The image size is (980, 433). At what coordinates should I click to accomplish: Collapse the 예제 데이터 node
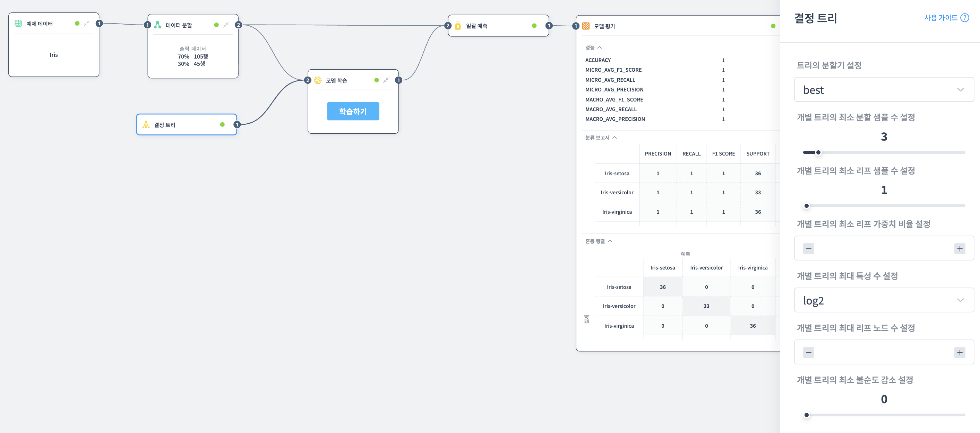click(87, 23)
